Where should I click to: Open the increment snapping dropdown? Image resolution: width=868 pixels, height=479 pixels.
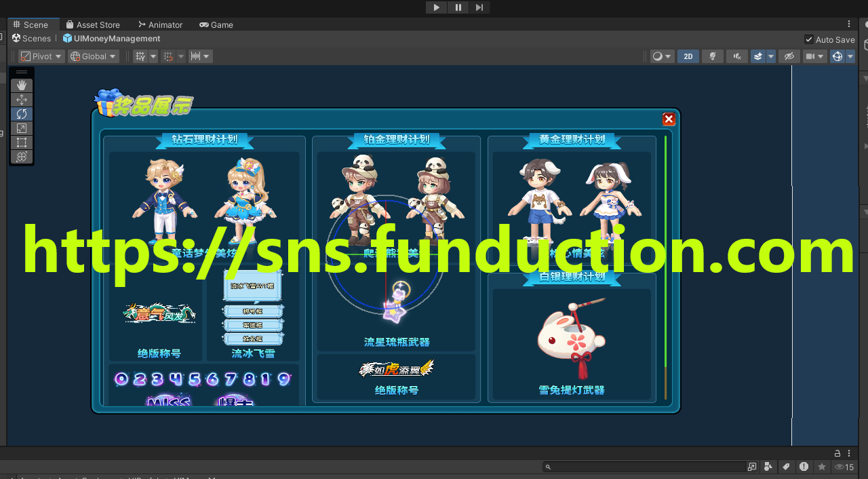[200, 56]
